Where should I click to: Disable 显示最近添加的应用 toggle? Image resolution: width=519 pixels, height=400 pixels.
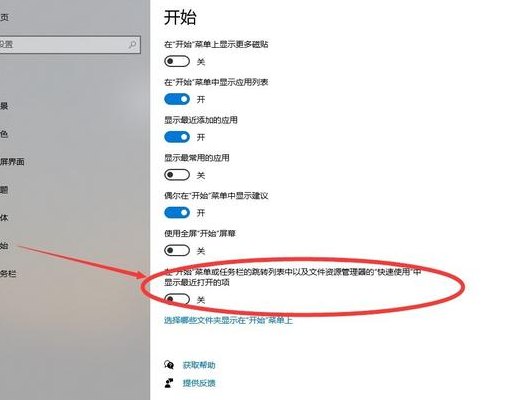177,137
